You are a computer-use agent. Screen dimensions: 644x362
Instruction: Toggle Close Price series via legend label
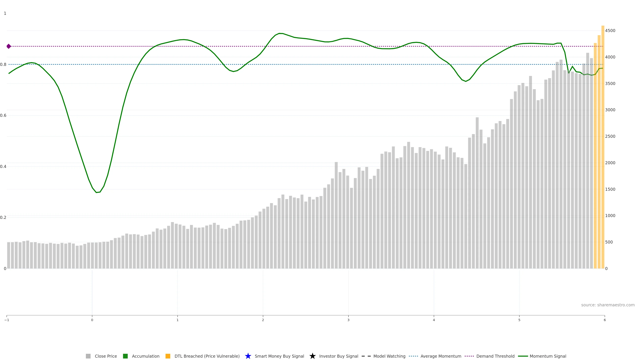[x=106, y=356]
